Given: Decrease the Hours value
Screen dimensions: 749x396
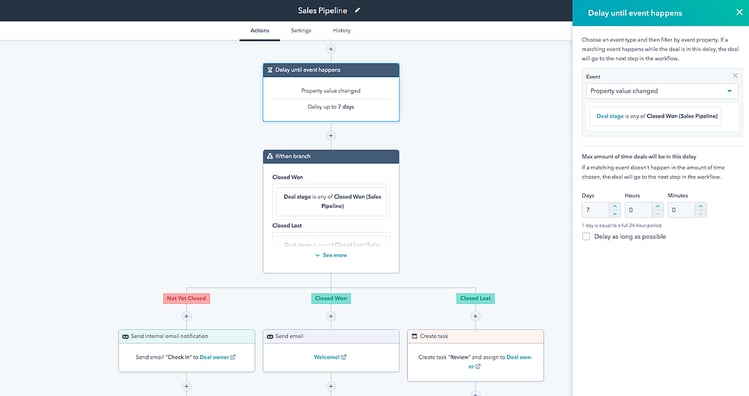Looking at the screenshot, I should [658, 214].
